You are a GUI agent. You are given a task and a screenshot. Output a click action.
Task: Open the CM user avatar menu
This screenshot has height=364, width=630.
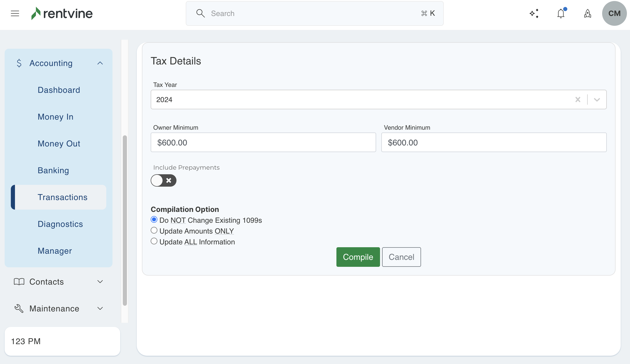coord(614,13)
